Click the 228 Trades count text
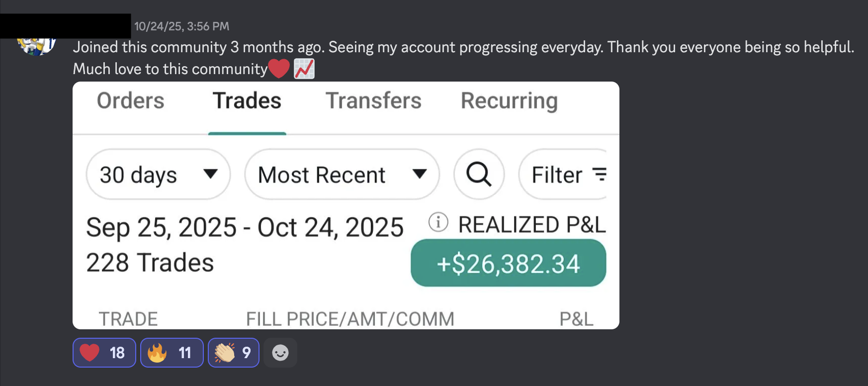868x386 pixels. pos(150,263)
